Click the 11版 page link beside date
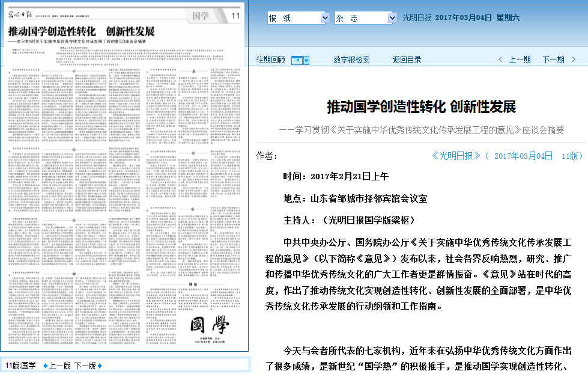Viewport: 588px width, 374px height. tap(571, 156)
